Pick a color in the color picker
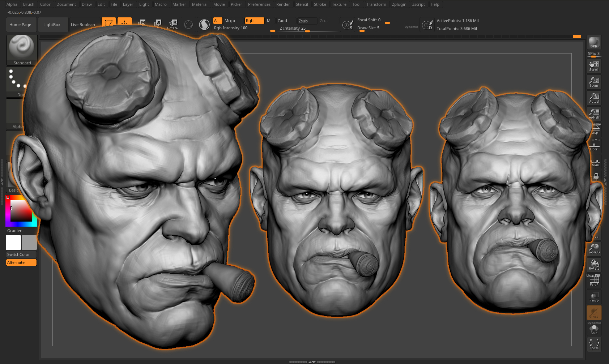 [21, 211]
